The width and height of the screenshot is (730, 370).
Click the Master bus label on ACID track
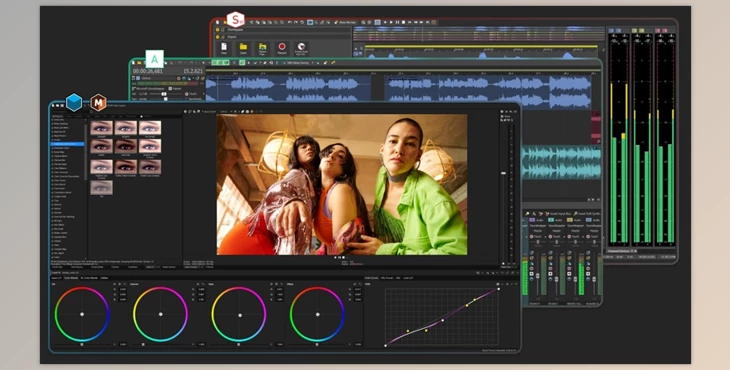tap(177, 88)
